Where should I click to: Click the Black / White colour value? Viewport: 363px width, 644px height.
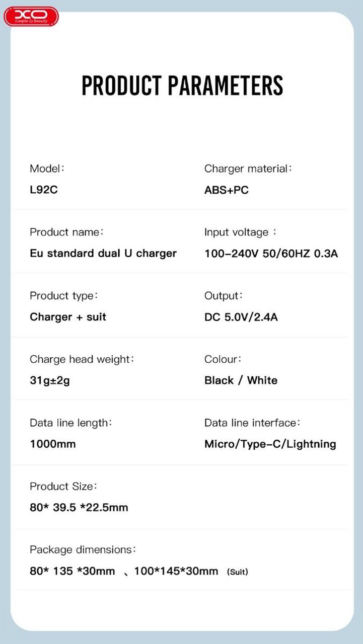pos(241,380)
